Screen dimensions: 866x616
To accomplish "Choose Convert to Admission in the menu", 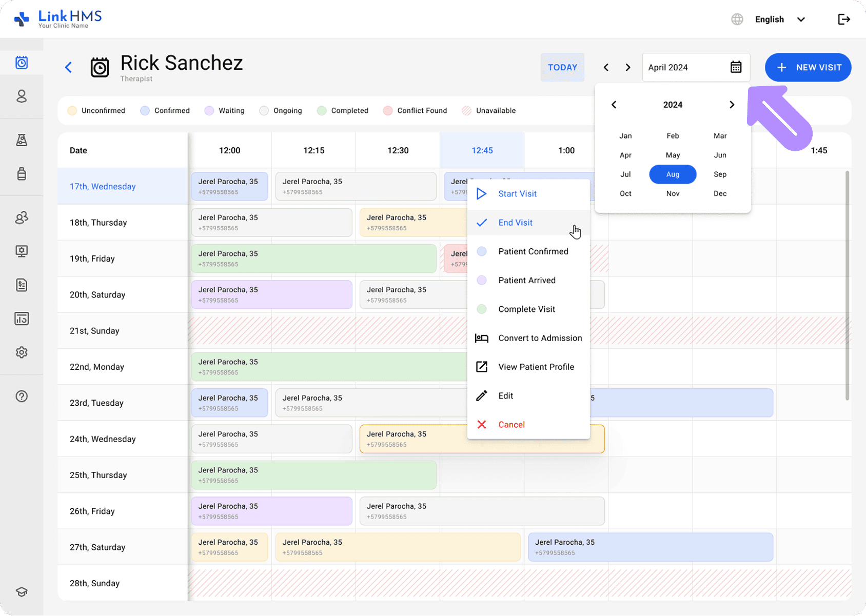I will [x=540, y=337].
